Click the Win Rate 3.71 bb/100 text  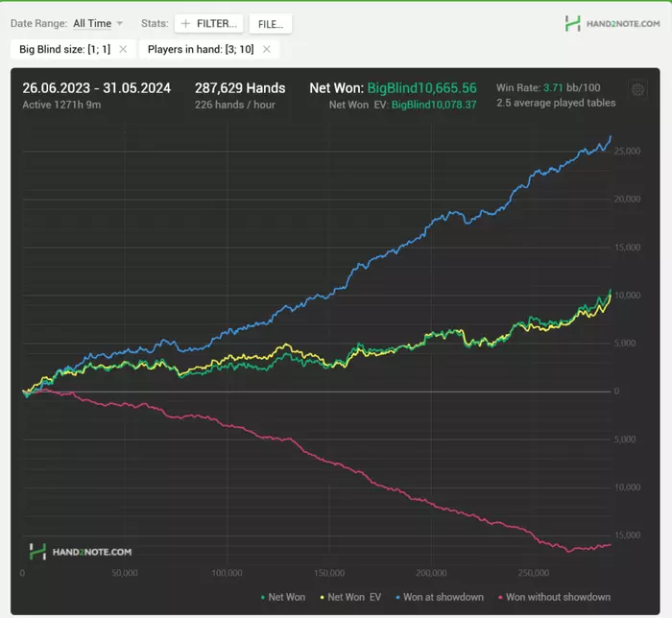(548, 87)
